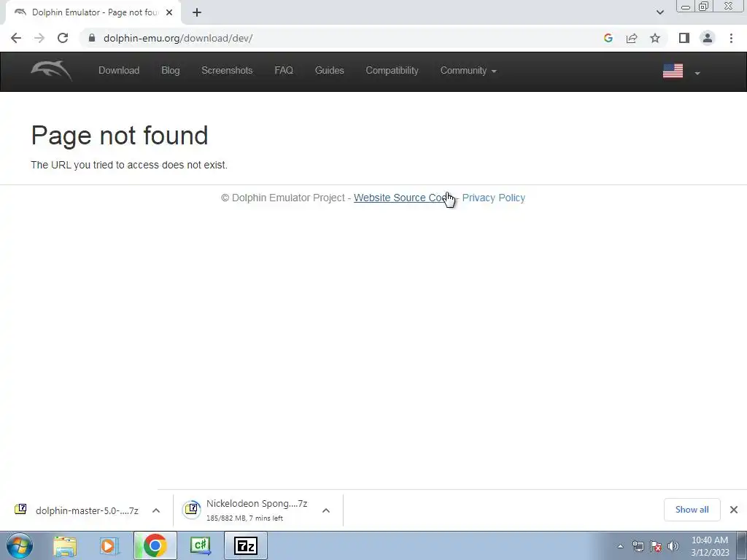747x560 pixels.
Task: Click the URL does not exist message
Action: point(129,165)
